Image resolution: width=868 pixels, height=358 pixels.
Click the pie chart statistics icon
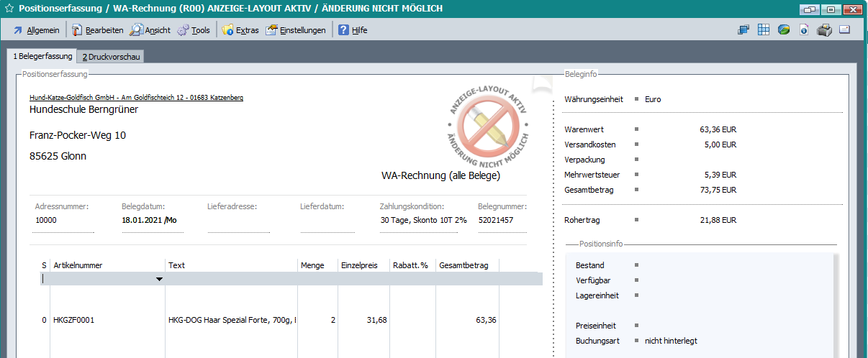784,30
